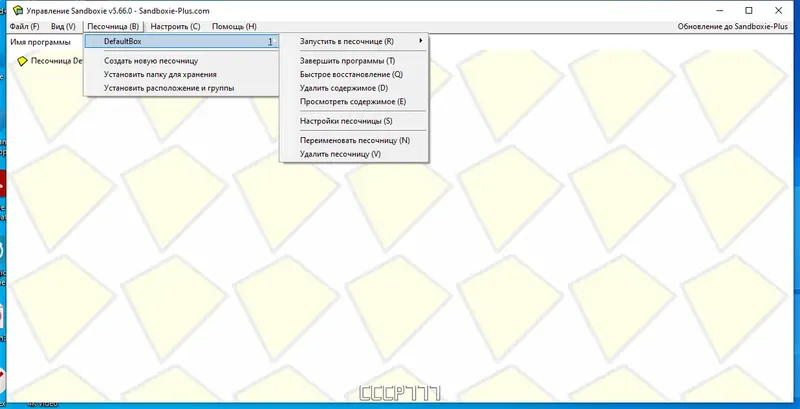This screenshot has height=409, width=800.
Task: Select DefaultBox submenu entry
Action: click(182, 41)
